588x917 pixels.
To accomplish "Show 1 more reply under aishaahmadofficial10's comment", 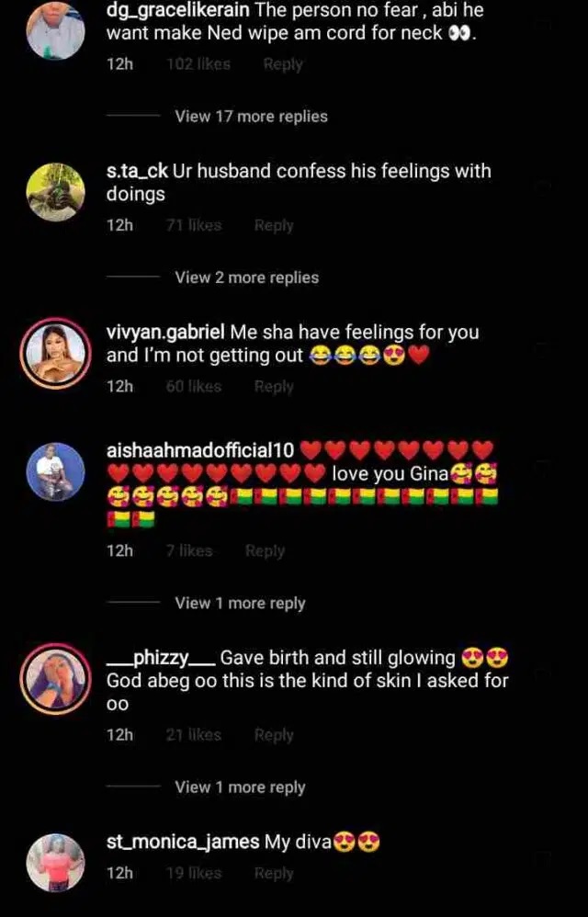I will 240,603.
